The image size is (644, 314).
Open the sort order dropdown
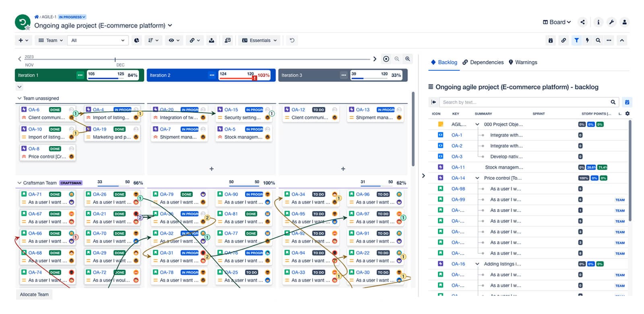point(153,40)
